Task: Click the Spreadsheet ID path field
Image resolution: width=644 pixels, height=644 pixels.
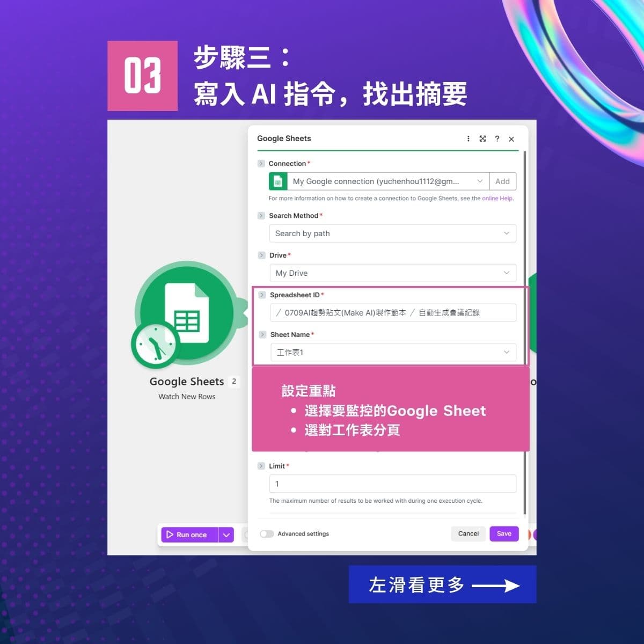Action: pyautogui.click(x=393, y=312)
